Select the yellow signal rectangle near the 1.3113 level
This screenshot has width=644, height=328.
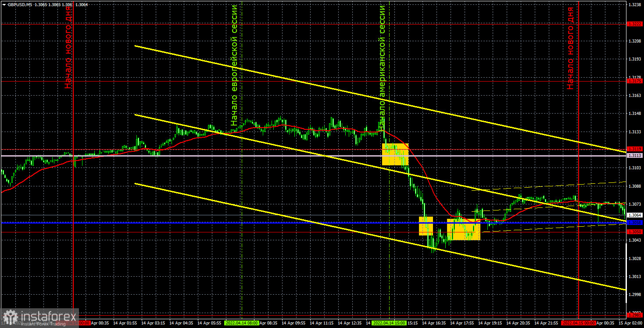[395, 154]
